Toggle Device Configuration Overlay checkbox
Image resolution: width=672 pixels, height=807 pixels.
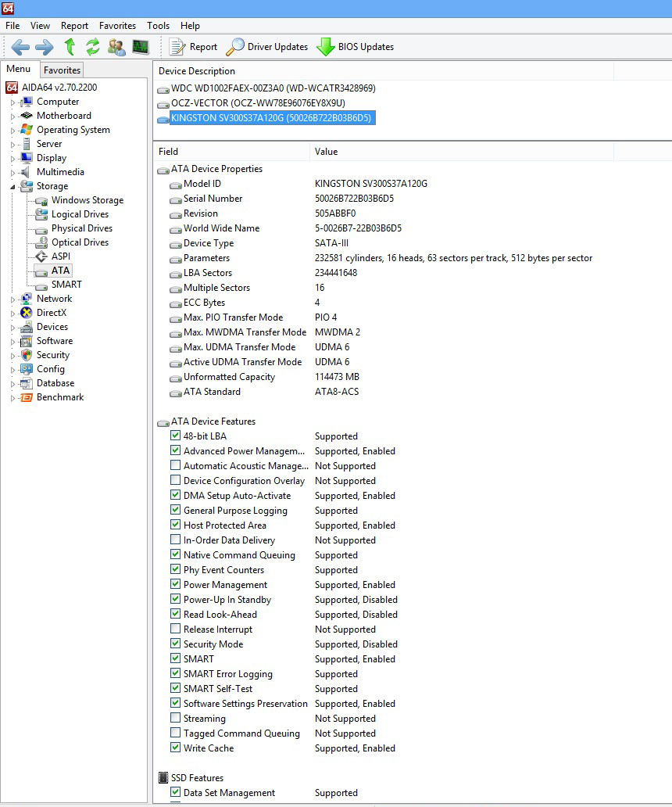click(x=175, y=480)
